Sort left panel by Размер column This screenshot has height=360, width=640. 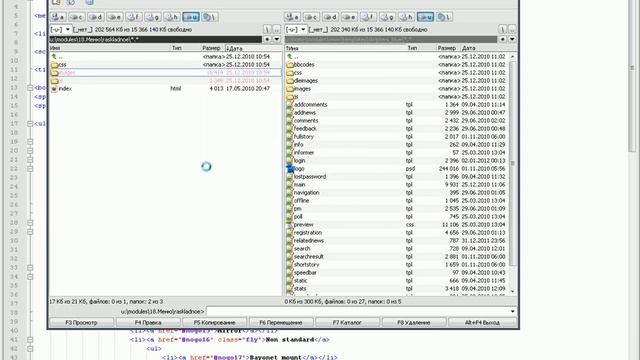(213, 48)
